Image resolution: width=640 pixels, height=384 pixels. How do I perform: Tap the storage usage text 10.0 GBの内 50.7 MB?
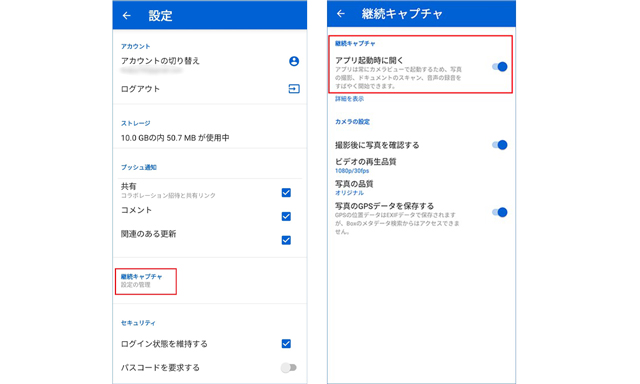(x=175, y=138)
